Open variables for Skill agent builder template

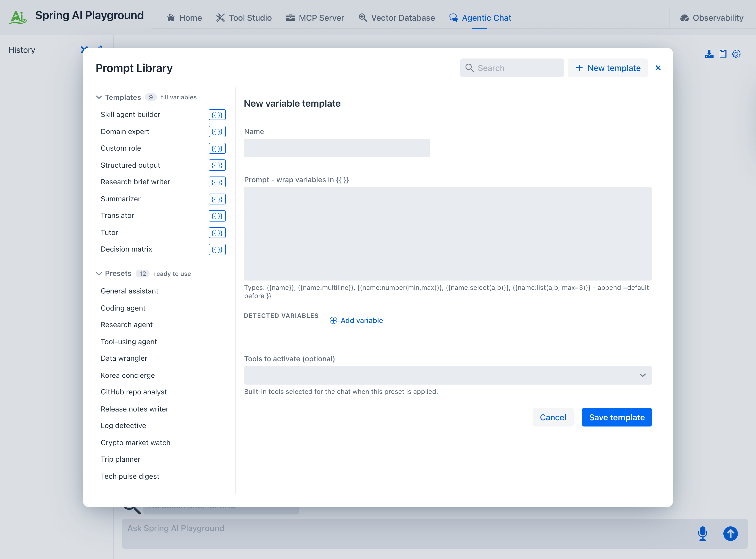click(217, 115)
